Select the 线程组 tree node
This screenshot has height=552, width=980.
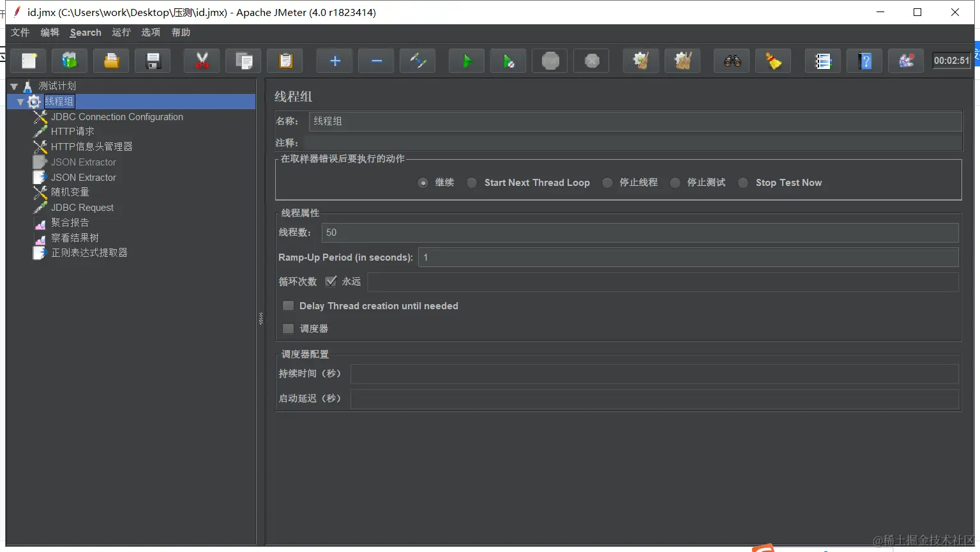tap(59, 102)
